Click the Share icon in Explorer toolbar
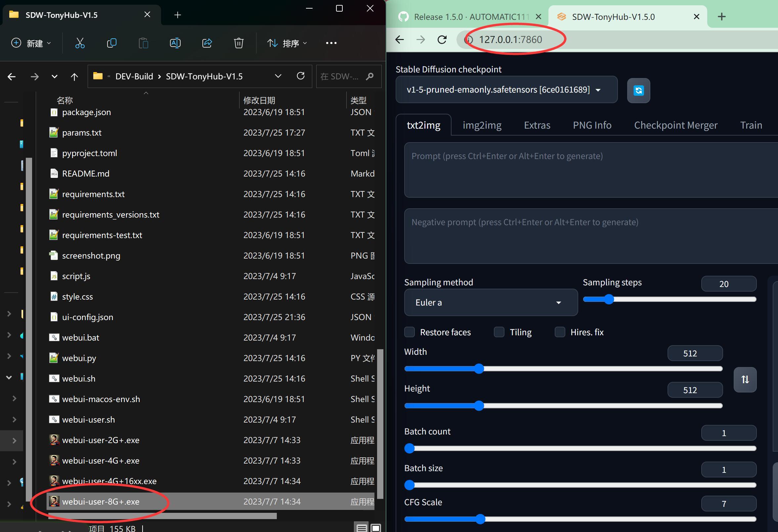This screenshot has width=778, height=532. [207, 43]
